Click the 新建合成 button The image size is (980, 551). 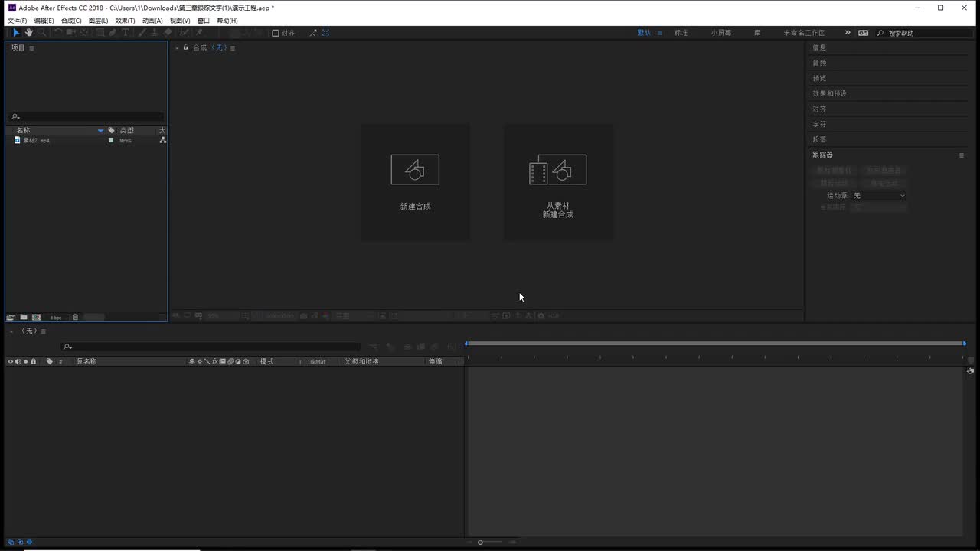tap(415, 182)
